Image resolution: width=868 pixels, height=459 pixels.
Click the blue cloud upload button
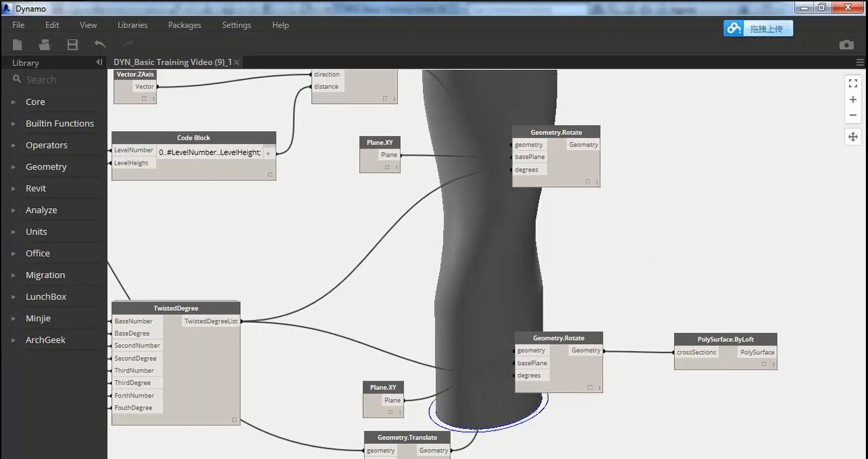coord(758,29)
